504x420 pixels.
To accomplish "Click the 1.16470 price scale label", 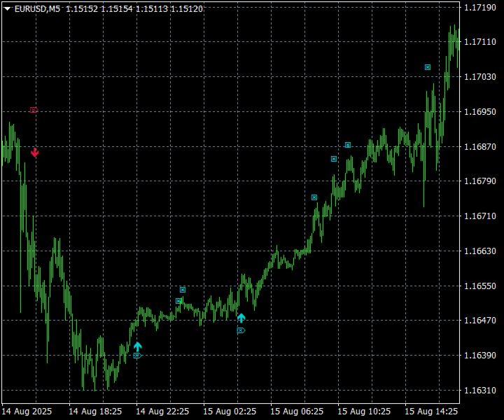I will (480, 321).
